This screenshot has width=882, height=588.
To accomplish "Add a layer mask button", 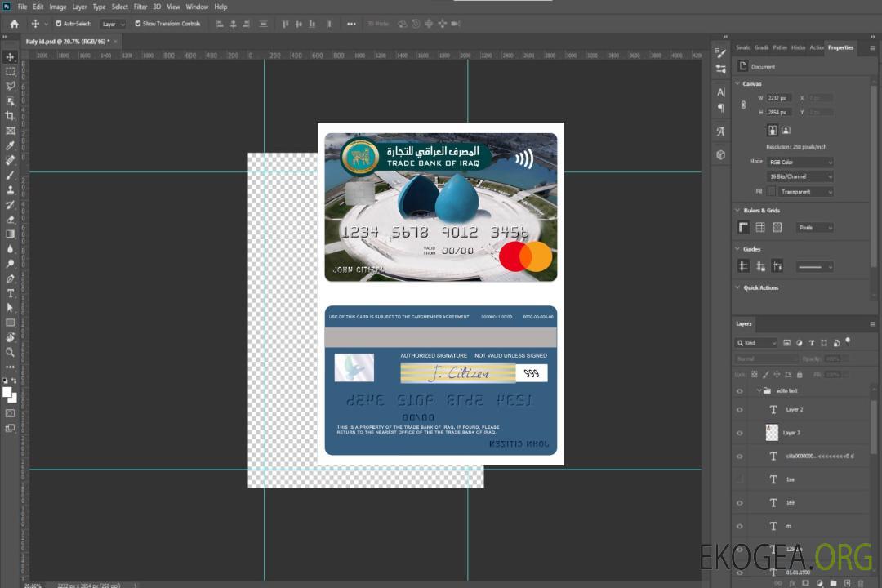I will (x=805, y=583).
